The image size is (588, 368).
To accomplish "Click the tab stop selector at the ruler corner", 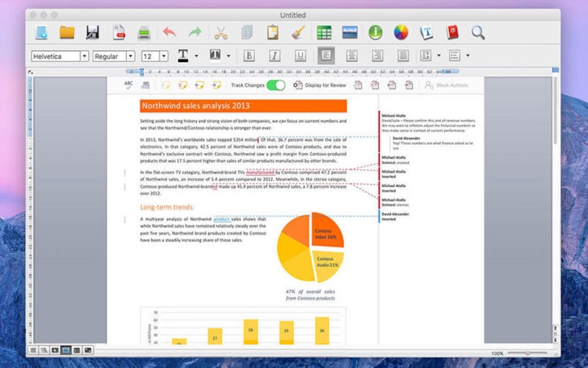I will pos(30,71).
